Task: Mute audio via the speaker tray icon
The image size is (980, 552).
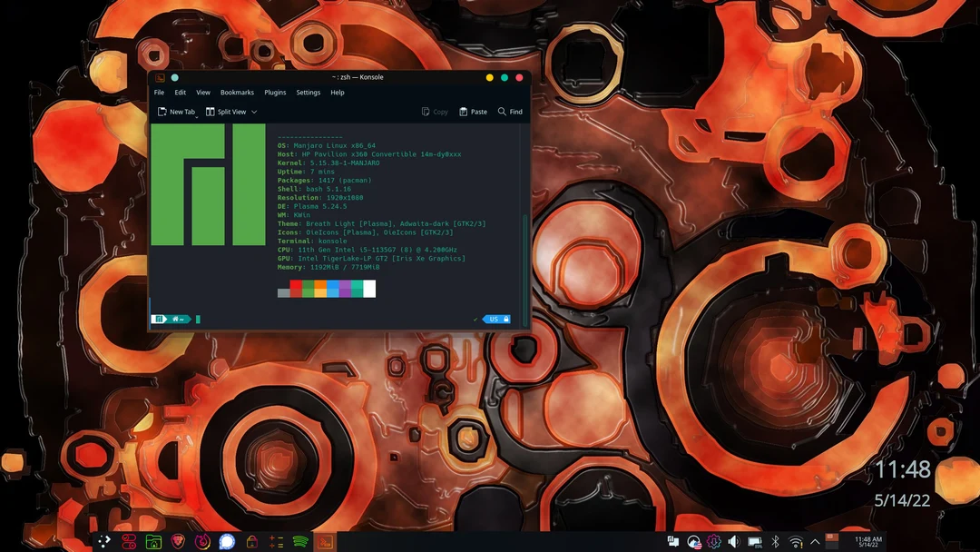Action: pyautogui.click(x=733, y=541)
